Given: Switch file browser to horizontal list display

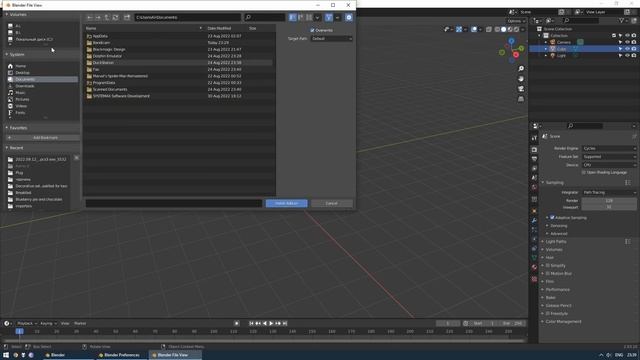Looking at the screenshot, I should (301, 18).
